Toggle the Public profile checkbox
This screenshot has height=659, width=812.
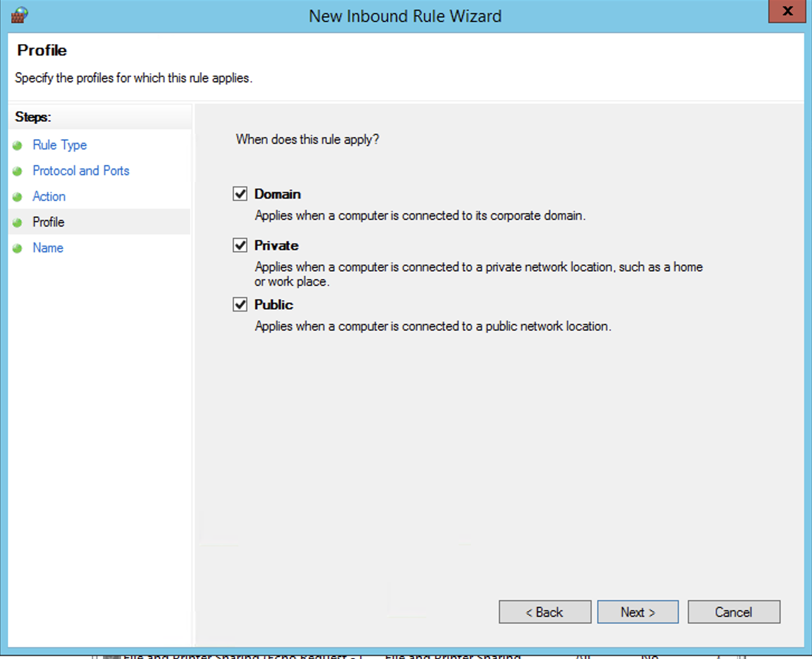(240, 304)
